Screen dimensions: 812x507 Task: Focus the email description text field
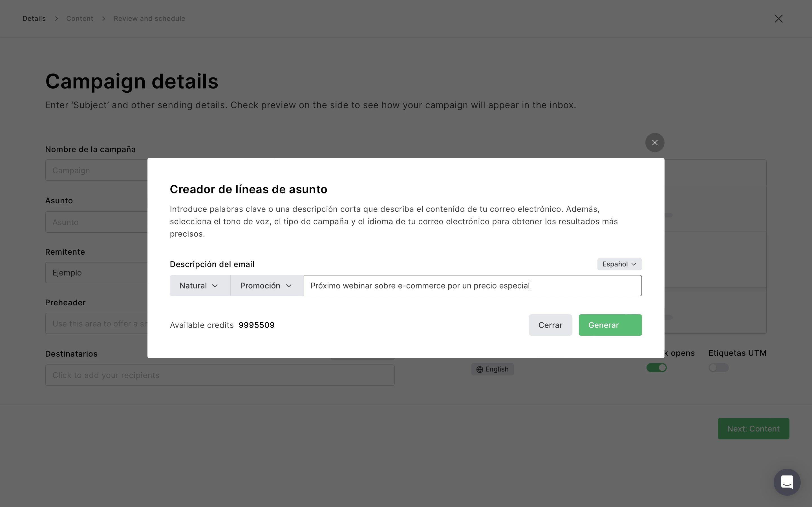point(472,286)
